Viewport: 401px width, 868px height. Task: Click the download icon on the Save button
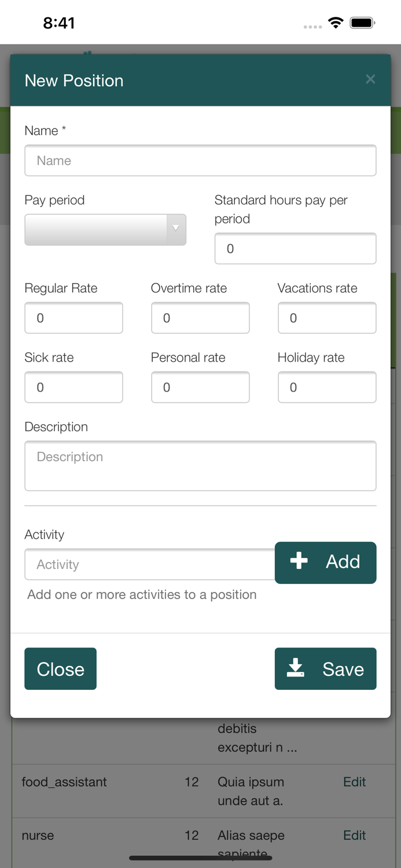click(297, 668)
